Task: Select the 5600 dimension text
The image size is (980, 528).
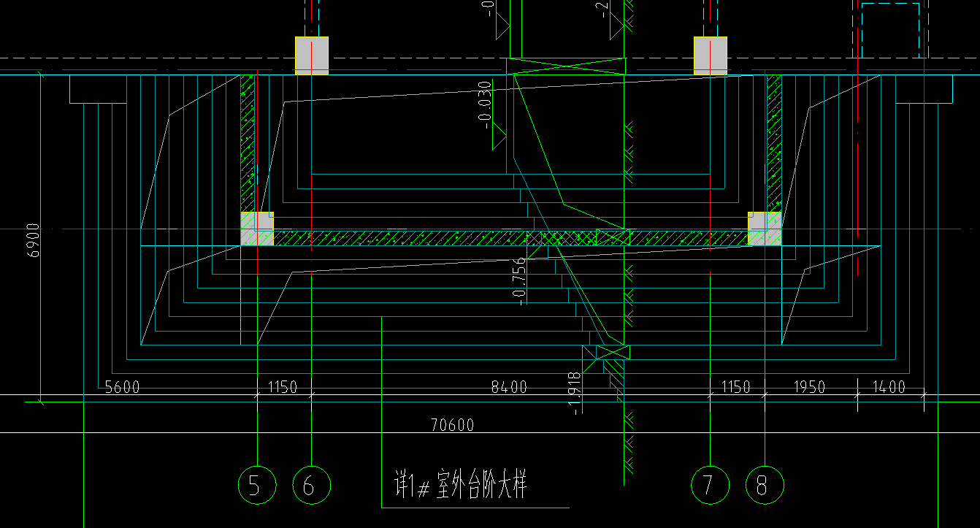Action: tap(122, 387)
